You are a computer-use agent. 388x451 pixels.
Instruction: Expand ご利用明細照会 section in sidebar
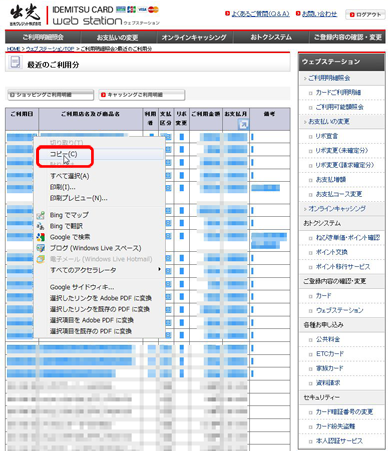pos(329,78)
